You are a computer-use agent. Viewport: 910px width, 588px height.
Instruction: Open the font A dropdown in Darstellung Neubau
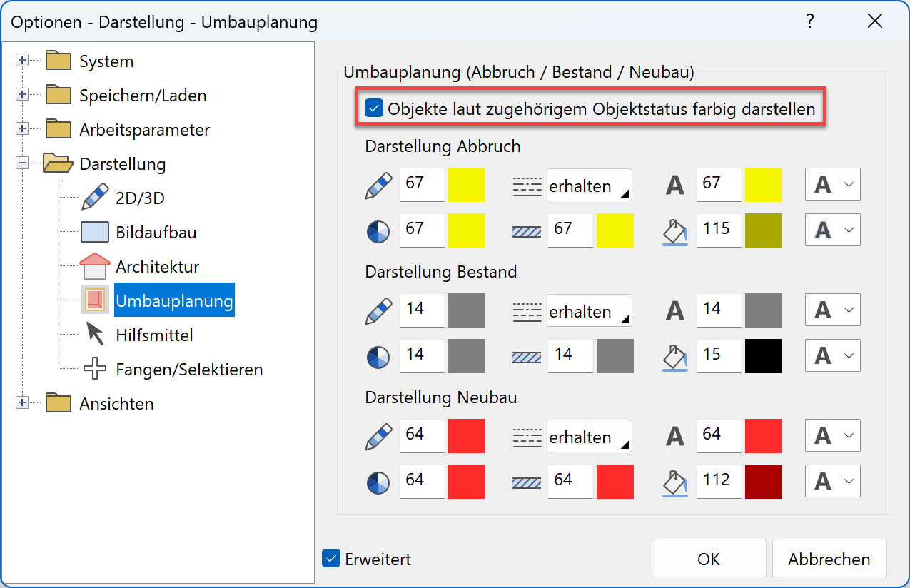pyautogui.click(x=832, y=435)
